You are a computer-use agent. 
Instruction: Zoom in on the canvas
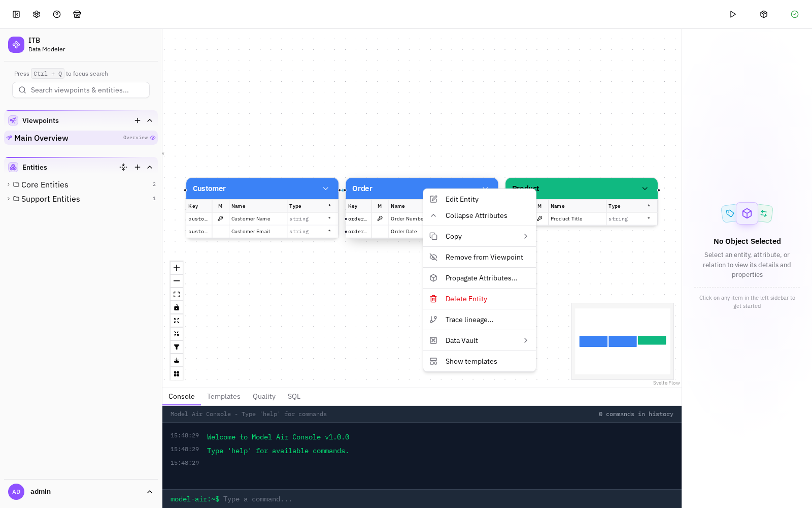[x=177, y=268]
